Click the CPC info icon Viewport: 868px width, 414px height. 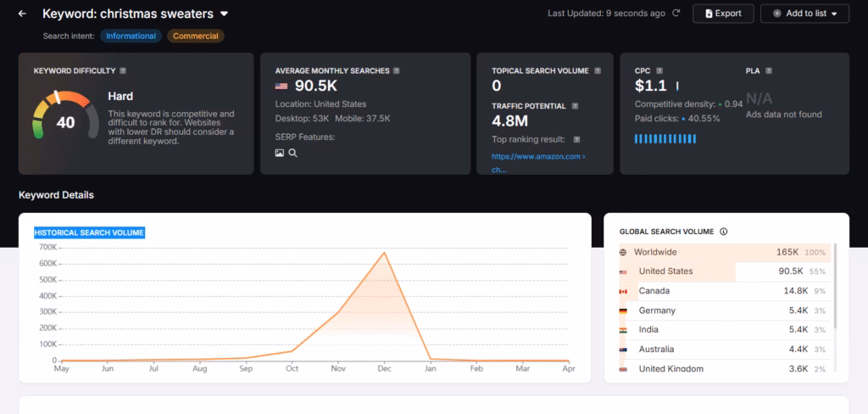[660, 70]
